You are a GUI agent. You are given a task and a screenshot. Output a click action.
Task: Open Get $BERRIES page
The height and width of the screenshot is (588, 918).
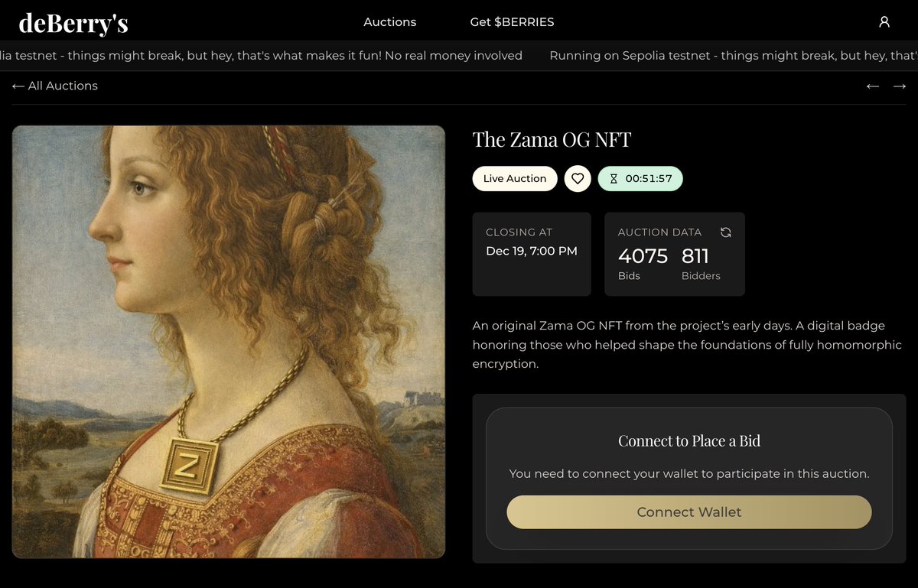coord(512,22)
